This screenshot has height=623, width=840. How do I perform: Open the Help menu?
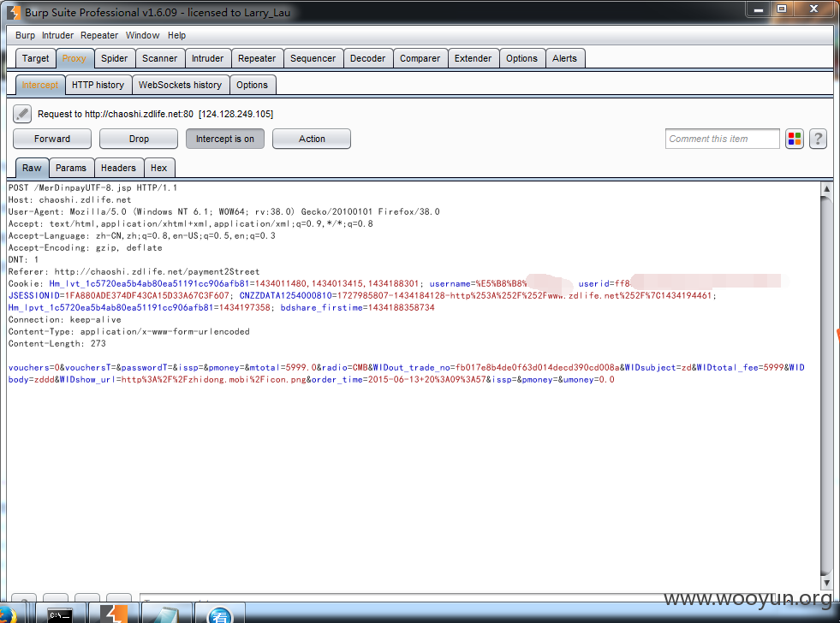point(176,35)
